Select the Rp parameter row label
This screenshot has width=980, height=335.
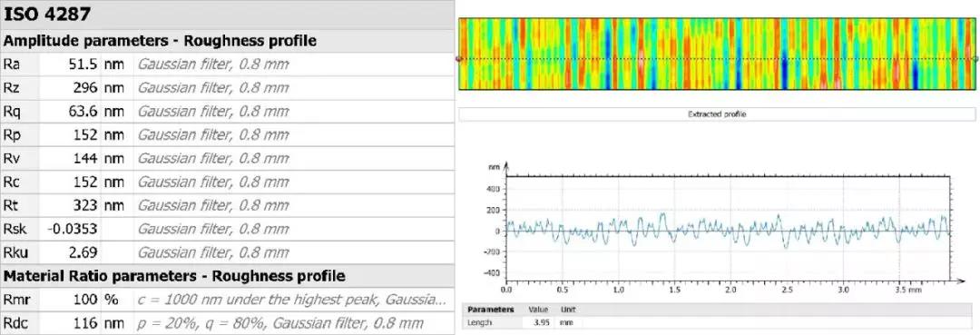(x=13, y=134)
